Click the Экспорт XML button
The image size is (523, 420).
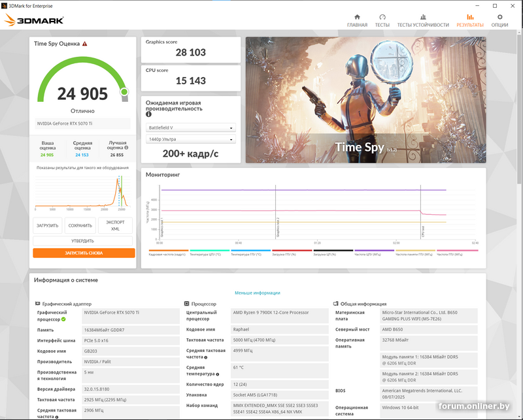tap(115, 225)
